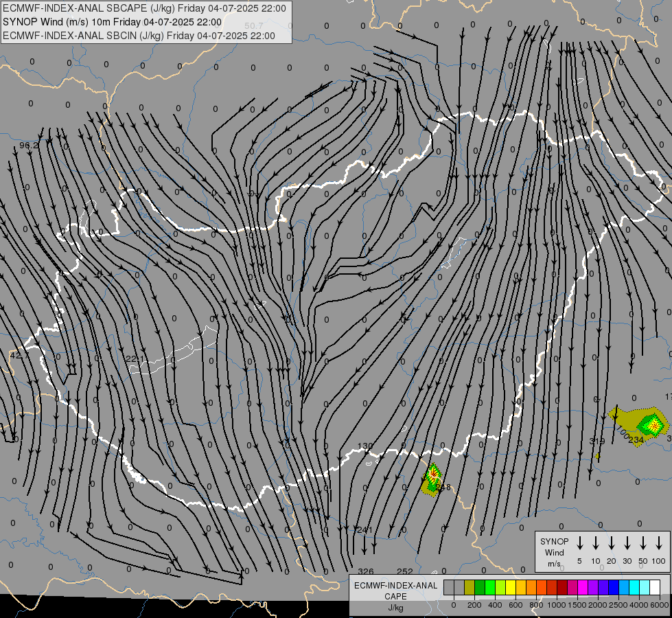Click the 20 m/s wind arrow in legend

pyautogui.click(x=612, y=543)
